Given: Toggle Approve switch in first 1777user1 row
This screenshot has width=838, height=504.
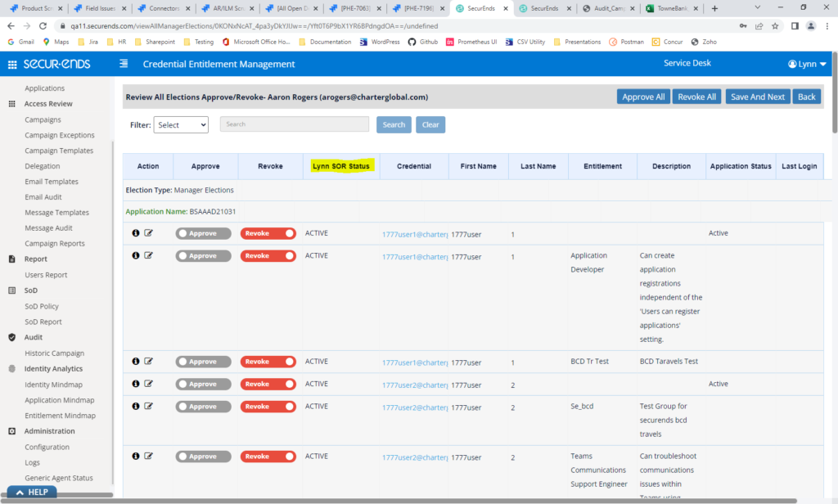Looking at the screenshot, I should tap(203, 233).
